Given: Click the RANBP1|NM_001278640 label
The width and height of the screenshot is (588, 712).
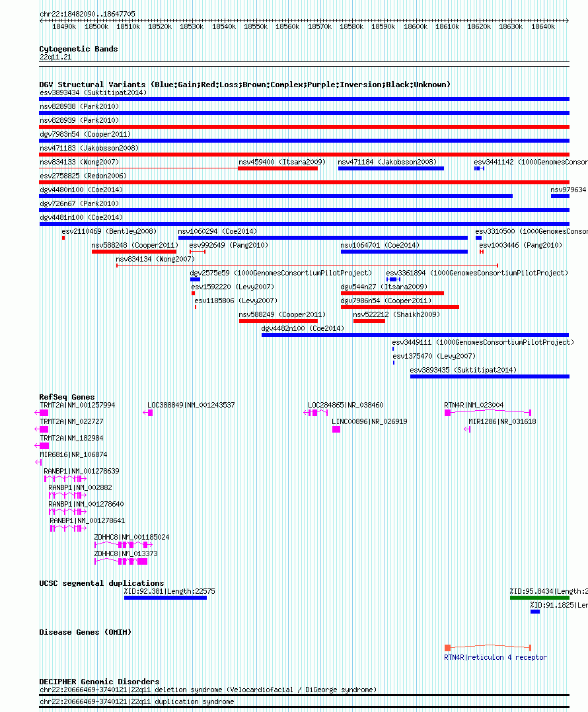Looking at the screenshot, I should [87, 504].
